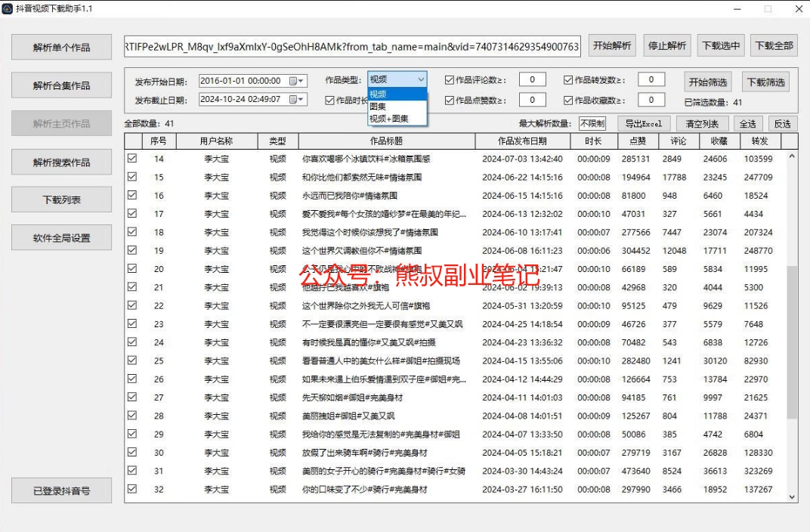This screenshot has height=532, width=810.
Task: Open the 下载列表 section
Action: 61,200
